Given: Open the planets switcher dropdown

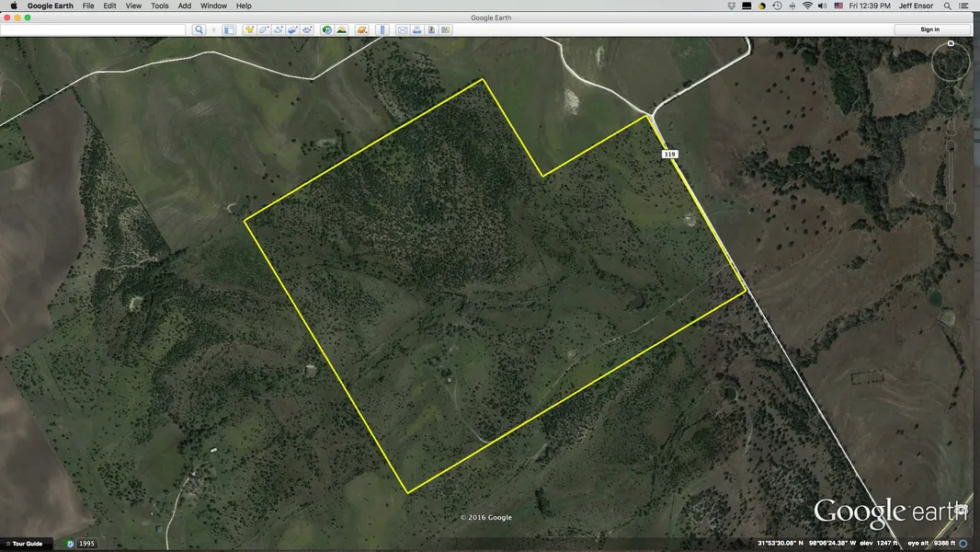Looking at the screenshot, I should tap(362, 29).
